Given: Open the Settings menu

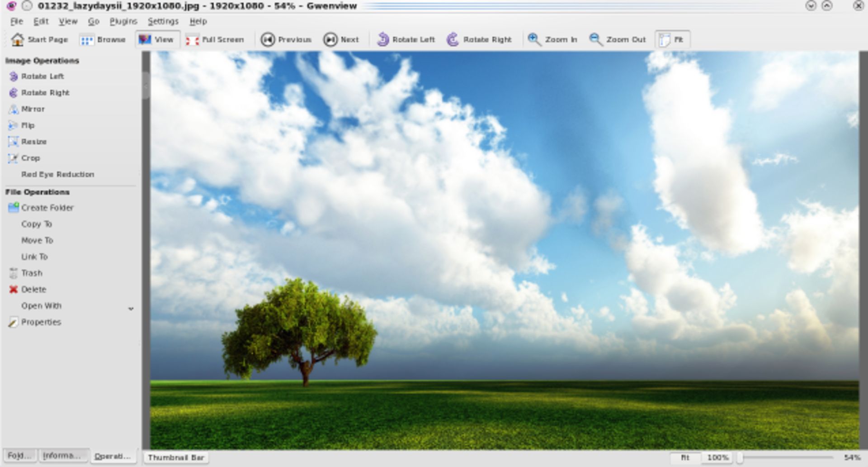Looking at the screenshot, I should pyautogui.click(x=164, y=21).
